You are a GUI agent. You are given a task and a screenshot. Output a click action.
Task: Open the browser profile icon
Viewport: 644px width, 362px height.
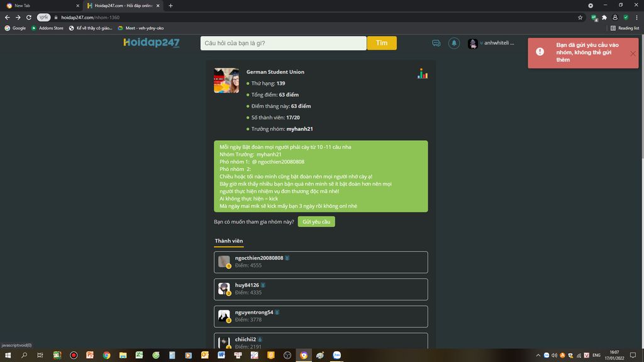(x=615, y=17)
